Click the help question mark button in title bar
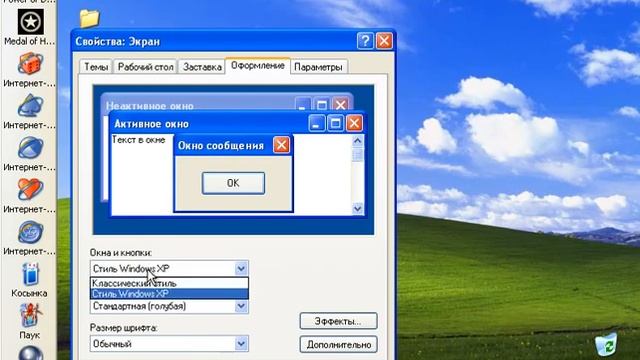 pyautogui.click(x=365, y=41)
